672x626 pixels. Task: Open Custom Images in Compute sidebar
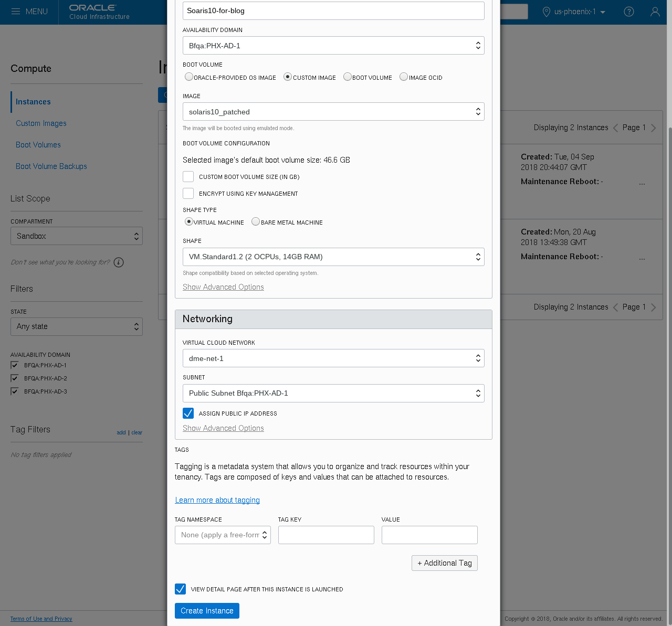[x=41, y=123]
